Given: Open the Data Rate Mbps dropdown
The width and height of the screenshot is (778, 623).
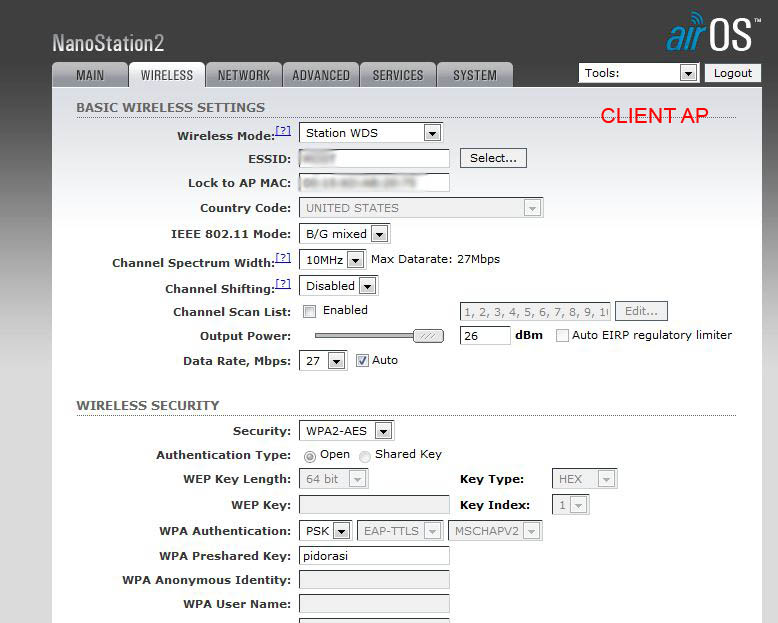Looking at the screenshot, I should click(x=323, y=361).
